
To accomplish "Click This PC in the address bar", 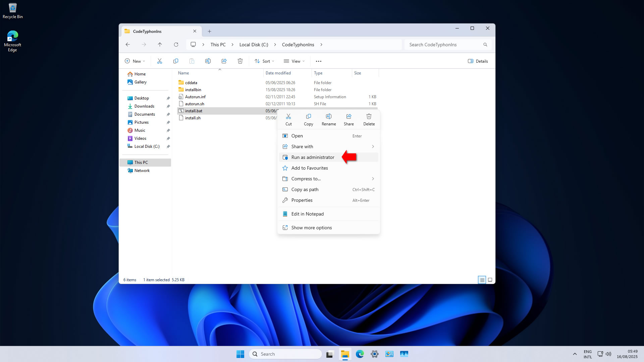I will 218,45.
